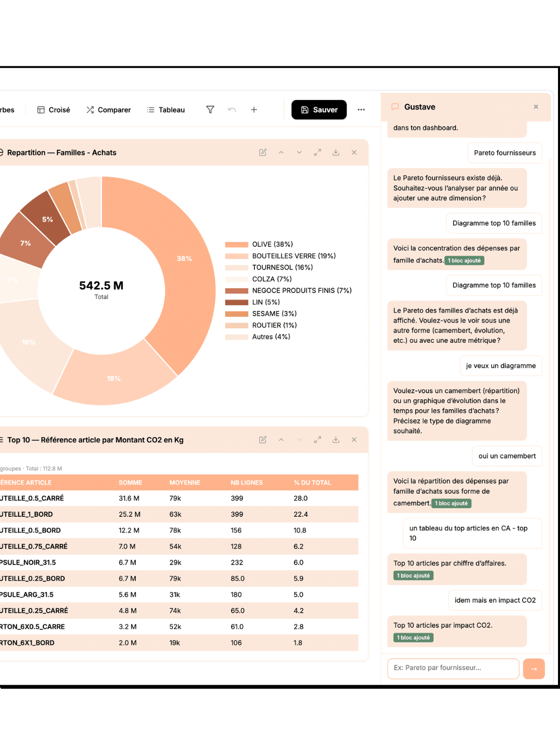Move Repartition block up with chevron
This screenshot has height=743, width=560.
[x=281, y=152]
